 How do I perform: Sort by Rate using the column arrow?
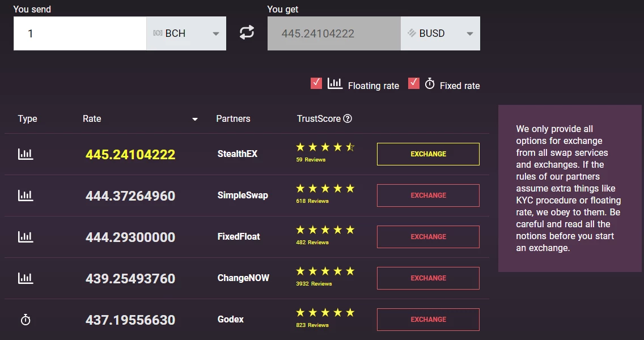tap(195, 120)
